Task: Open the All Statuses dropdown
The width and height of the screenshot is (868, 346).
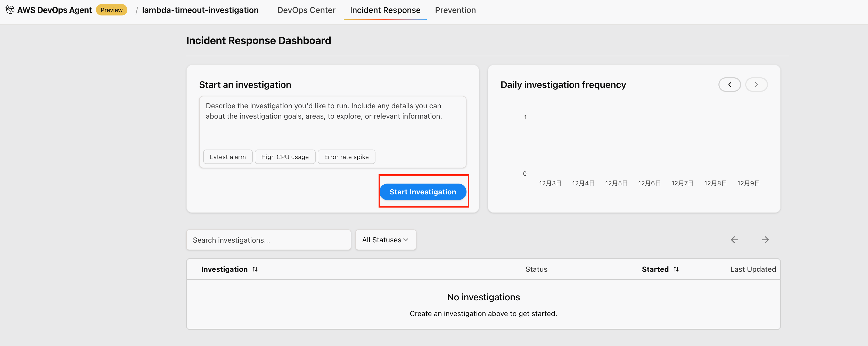Action: point(386,240)
